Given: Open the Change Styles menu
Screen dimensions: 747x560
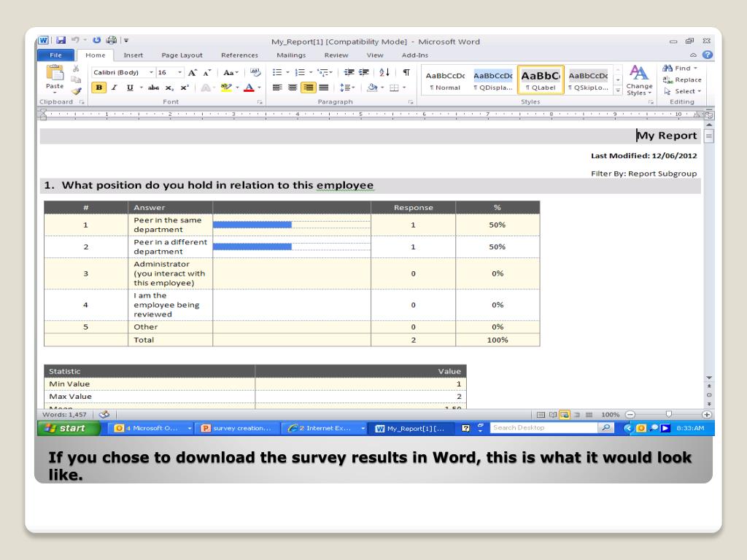Looking at the screenshot, I should click(639, 80).
